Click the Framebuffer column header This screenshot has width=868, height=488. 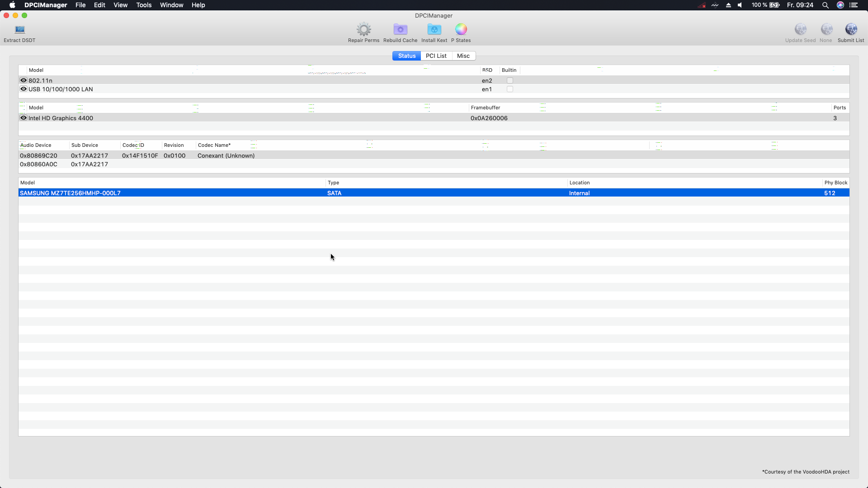pos(486,108)
